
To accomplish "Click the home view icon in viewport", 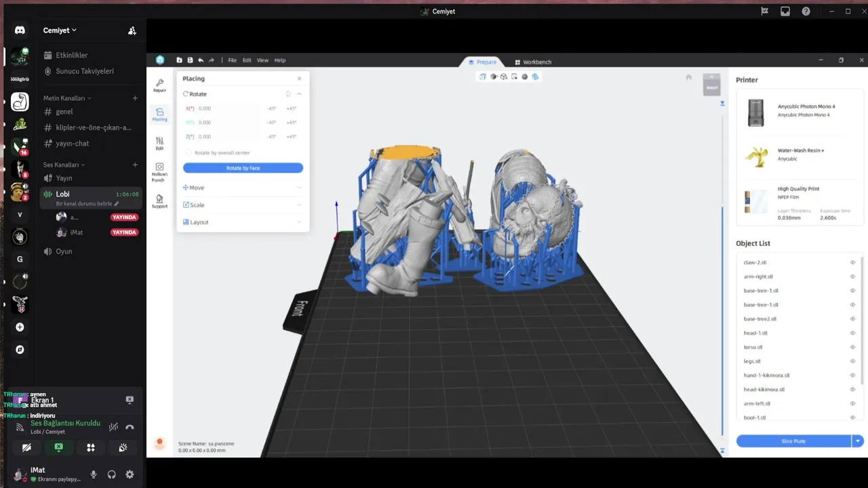I will (689, 77).
